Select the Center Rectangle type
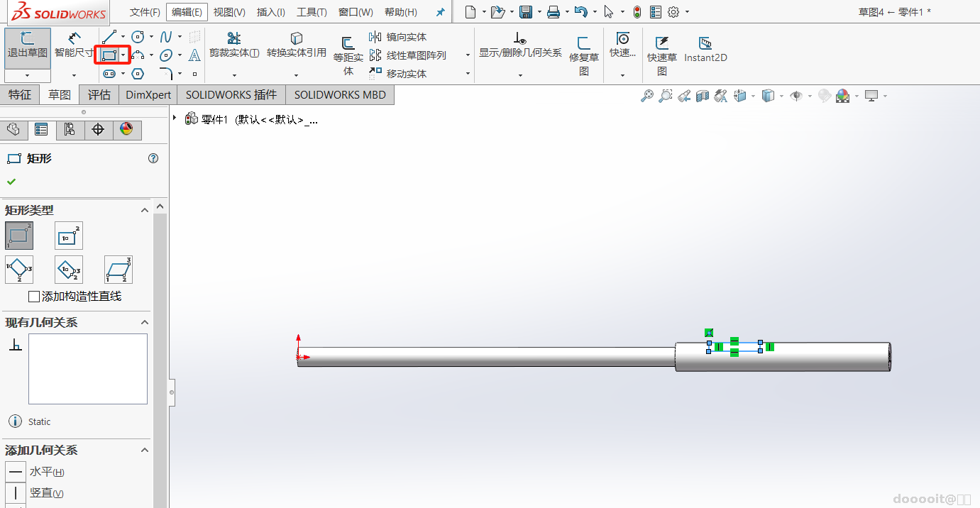This screenshot has height=508, width=980. coord(69,236)
